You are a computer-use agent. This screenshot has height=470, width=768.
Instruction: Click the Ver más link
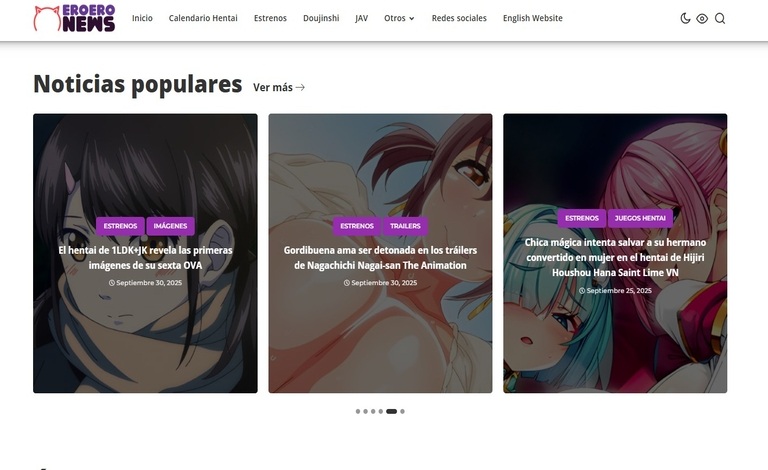tap(279, 87)
